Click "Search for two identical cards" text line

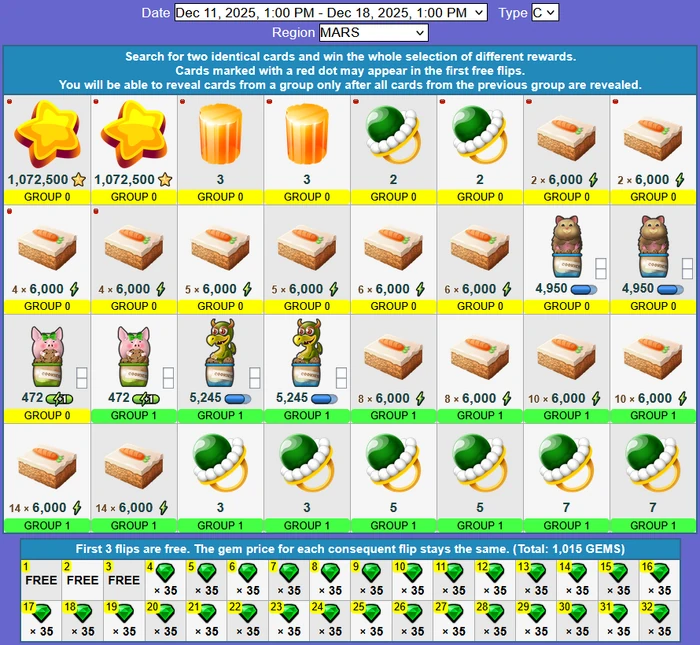click(x=350, y=57)
